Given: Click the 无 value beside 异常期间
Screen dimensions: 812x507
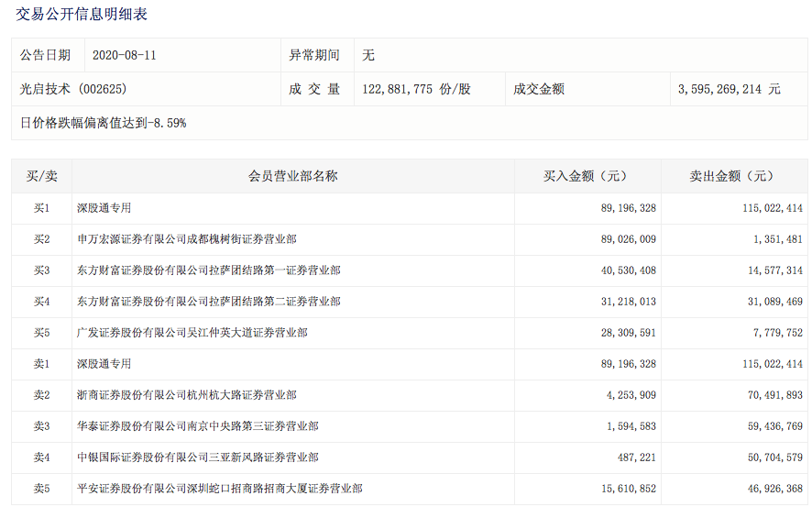Looking at the screenshot, I should coord(368,55).
